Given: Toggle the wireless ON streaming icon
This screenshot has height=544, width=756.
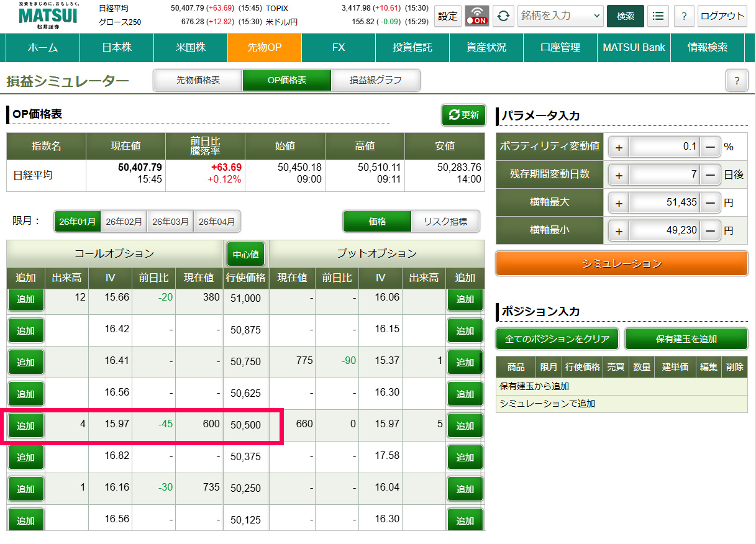Looking at the screenshot, I should click(477, 16).
